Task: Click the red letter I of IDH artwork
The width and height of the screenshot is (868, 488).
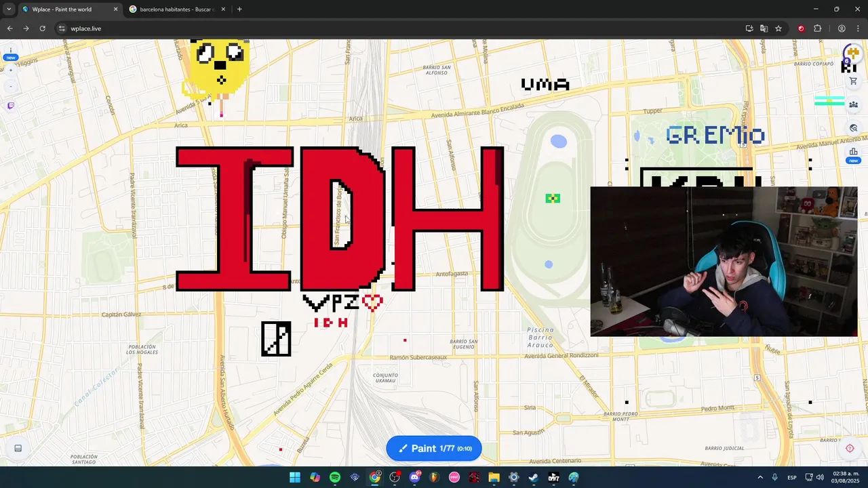Action: point(234,218)
